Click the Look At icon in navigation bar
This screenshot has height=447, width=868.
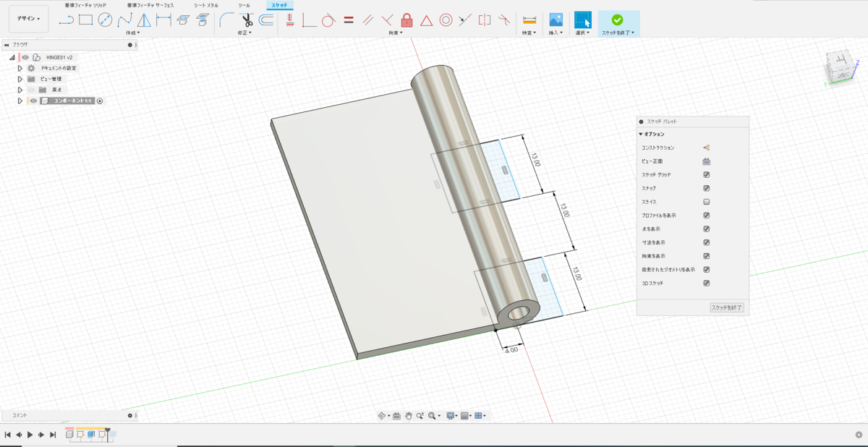coord(396,416)
